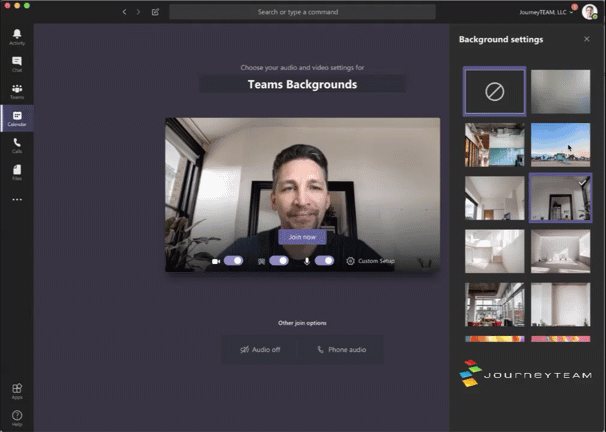Pick the beach with blue sky background
The height and width of the screenshot is (432, 606).
[560, 145]
